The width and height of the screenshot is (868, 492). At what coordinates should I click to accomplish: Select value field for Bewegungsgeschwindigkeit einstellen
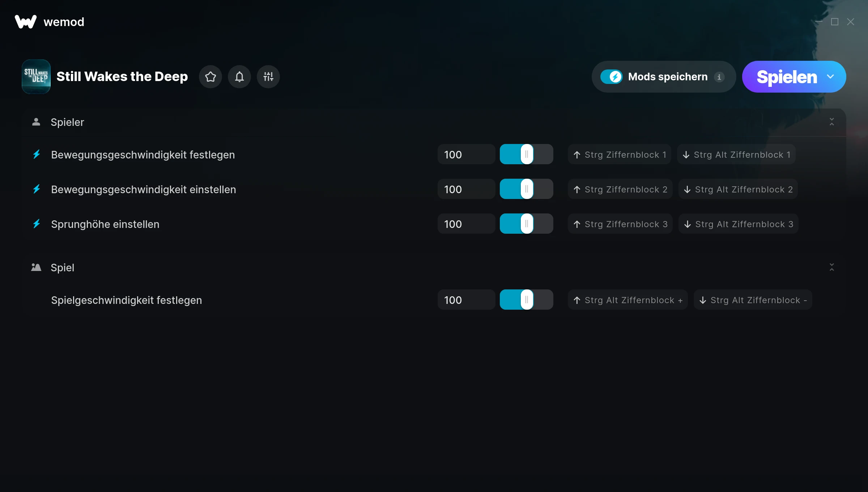(x=466, y=189)
